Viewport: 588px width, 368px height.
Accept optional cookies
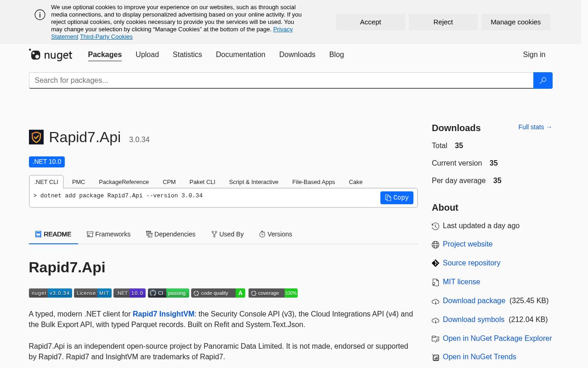coord(371,22)
